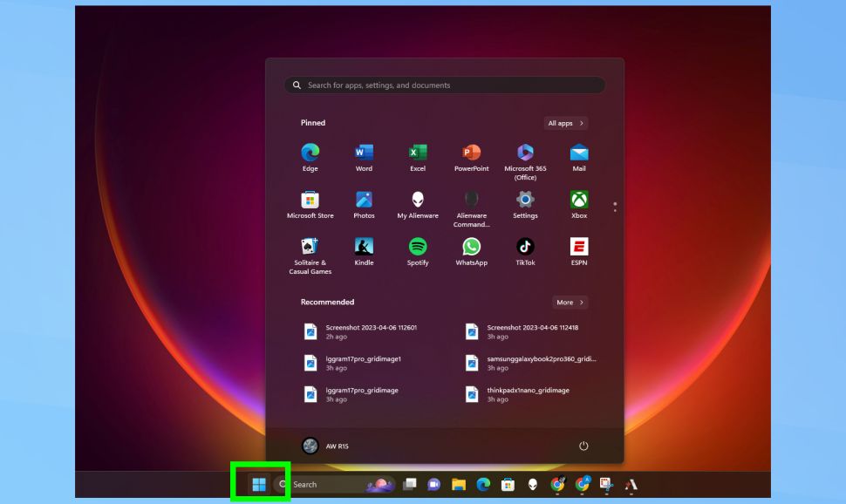Open lggram17pro_gridimage1 recommended file
This screenshot has height=504, width=846.
[353, 363]
